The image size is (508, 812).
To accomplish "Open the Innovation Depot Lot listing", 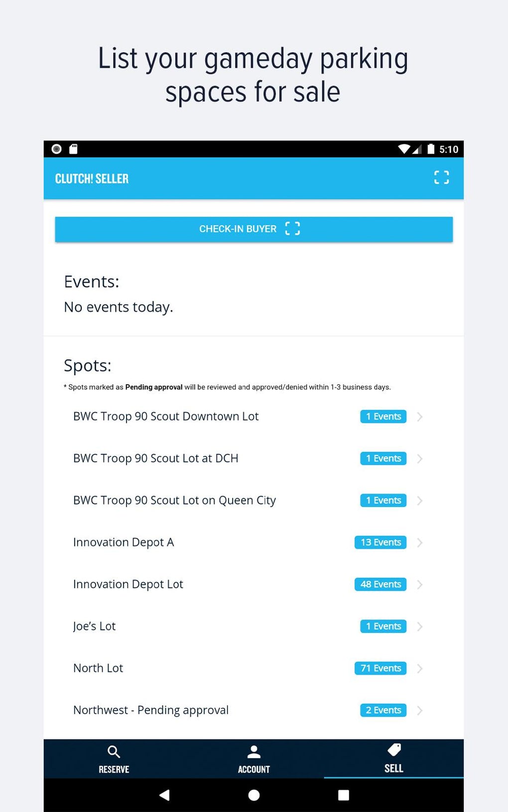I will (128, 584).
